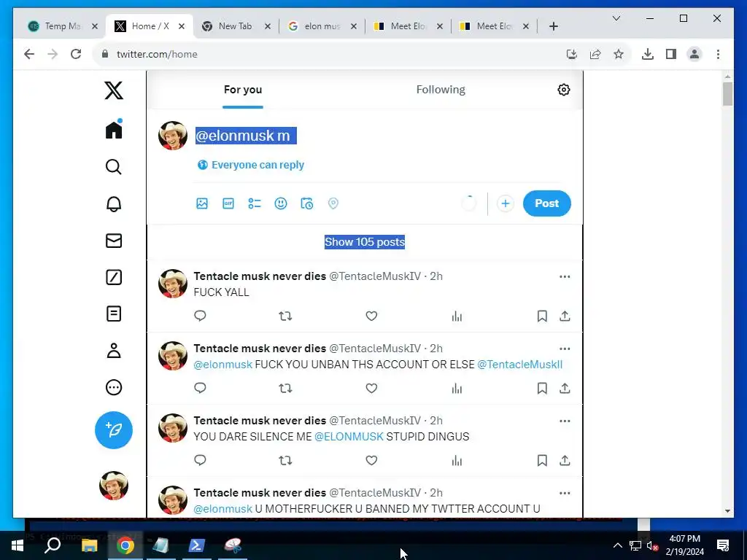Reply to the UNBAN THS ACCOUNT post
The height and width of the screenshot is (560, 747).
click(200, 388)
